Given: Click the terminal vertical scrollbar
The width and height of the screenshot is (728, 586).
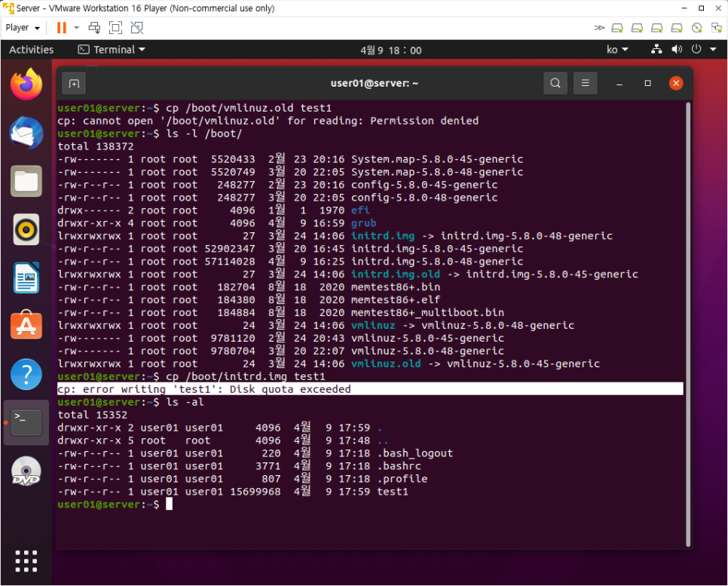Looking at the screenshot, I should pos(688,324).
